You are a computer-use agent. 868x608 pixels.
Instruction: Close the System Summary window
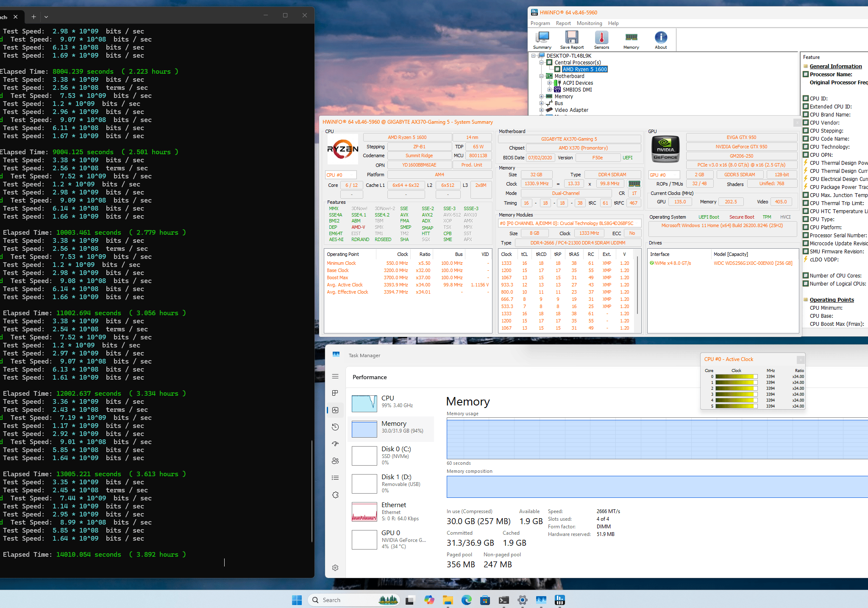coord(797,122)
